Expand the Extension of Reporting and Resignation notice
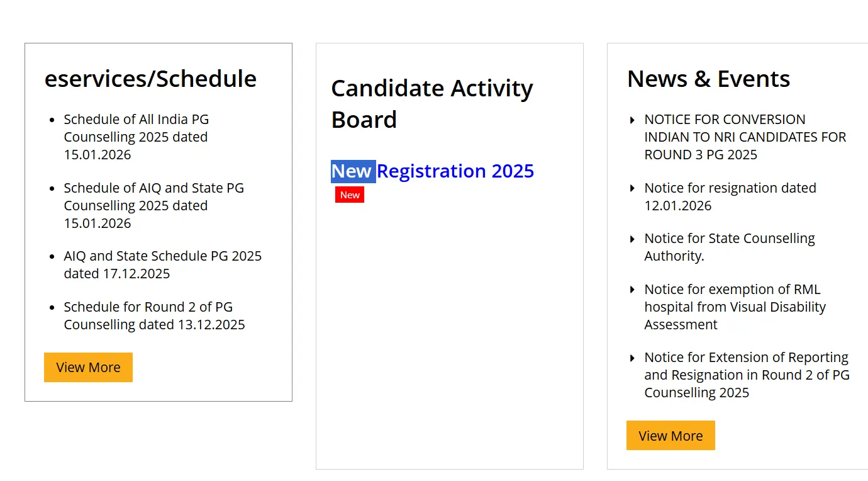 (746, 375)
